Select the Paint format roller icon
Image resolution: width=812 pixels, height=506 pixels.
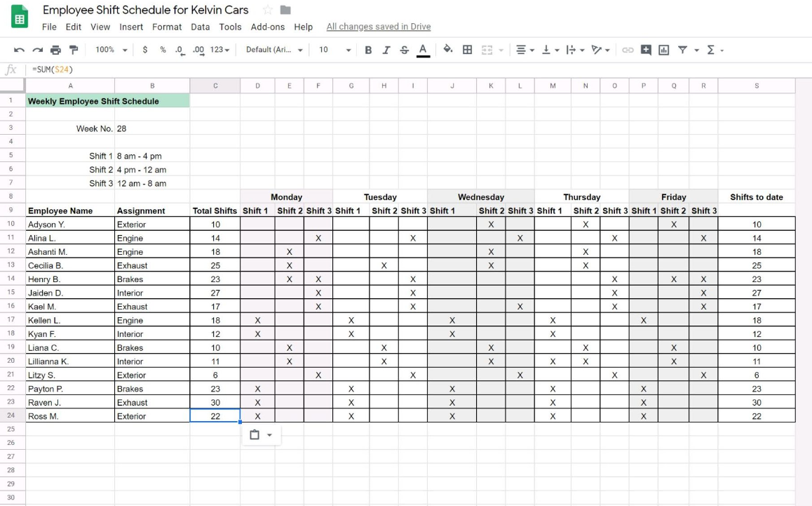(x=74, y=50)
